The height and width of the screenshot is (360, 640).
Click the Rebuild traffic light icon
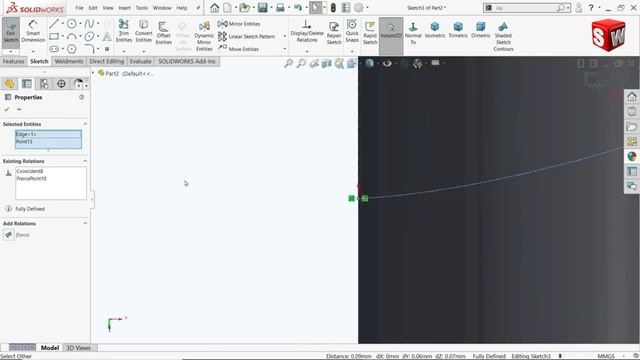333,7
